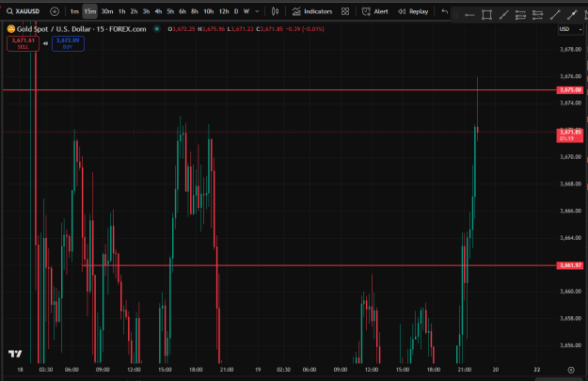Click the 3,661.97 horizontal line price label
The image size is (588, 381).
[570, 265]
